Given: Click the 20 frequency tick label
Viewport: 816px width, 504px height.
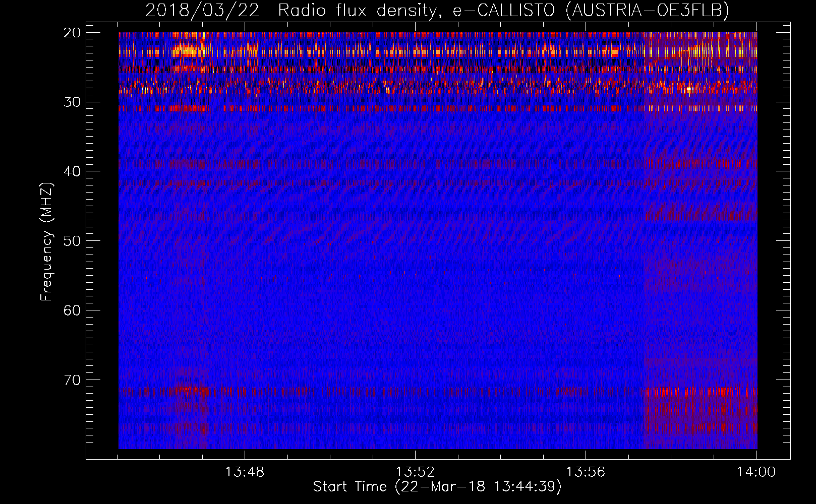Looking at the screenshot, I should click(72, 33).
